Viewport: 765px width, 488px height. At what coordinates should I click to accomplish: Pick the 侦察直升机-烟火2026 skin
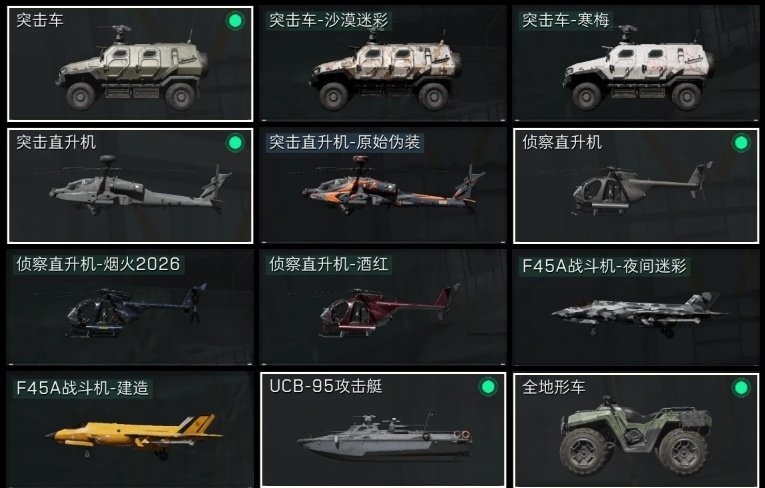coord(130,308)
